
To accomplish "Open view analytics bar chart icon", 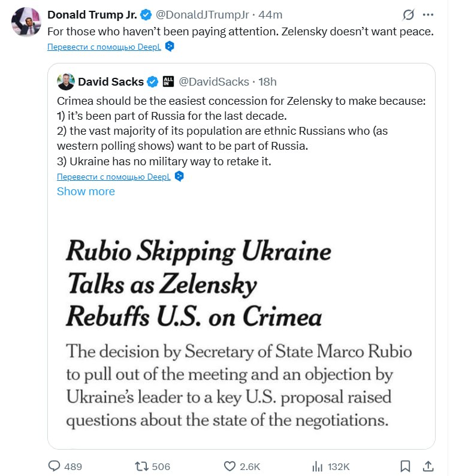I will click(x=318, y=466).
